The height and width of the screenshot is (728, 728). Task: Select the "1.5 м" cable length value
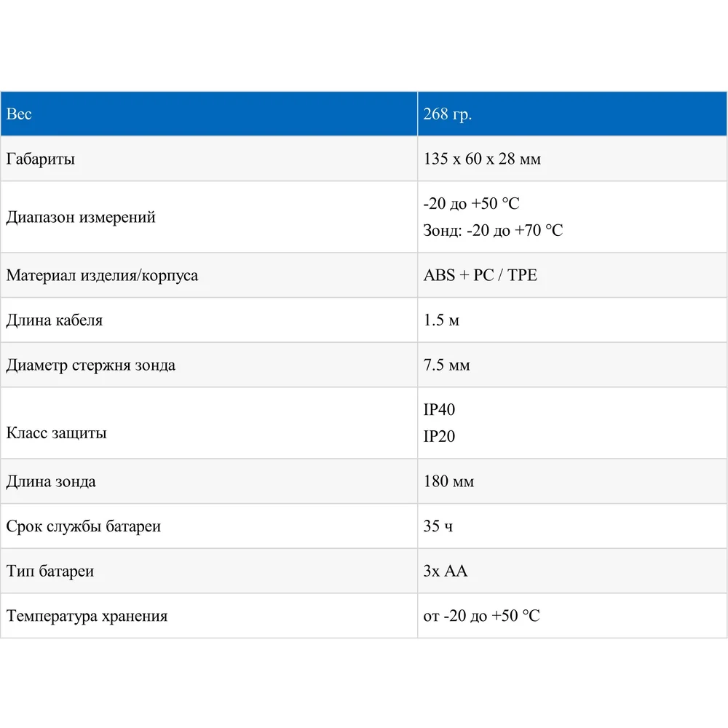pyautogui.click(x=441, y=320)
